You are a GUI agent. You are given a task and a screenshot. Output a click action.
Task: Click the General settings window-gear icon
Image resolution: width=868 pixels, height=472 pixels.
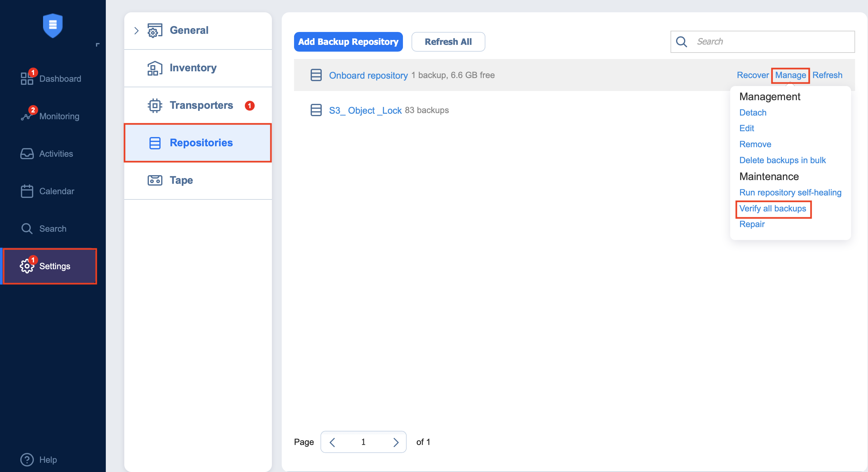(155, 31)
